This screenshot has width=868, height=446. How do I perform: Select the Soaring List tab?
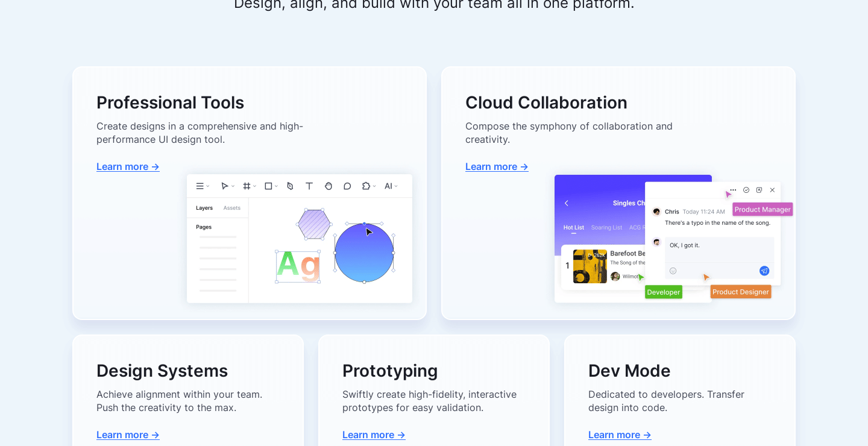(606, 228)
